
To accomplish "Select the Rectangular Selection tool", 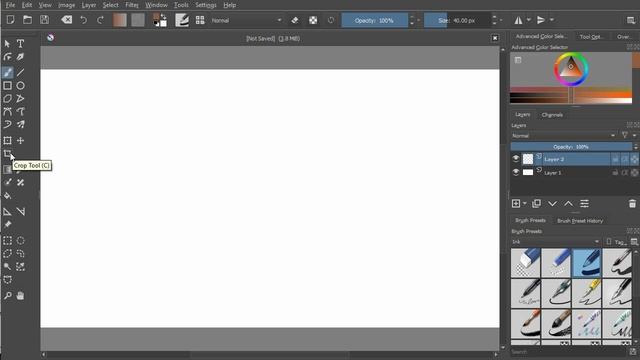I will [x=7, y=241].
